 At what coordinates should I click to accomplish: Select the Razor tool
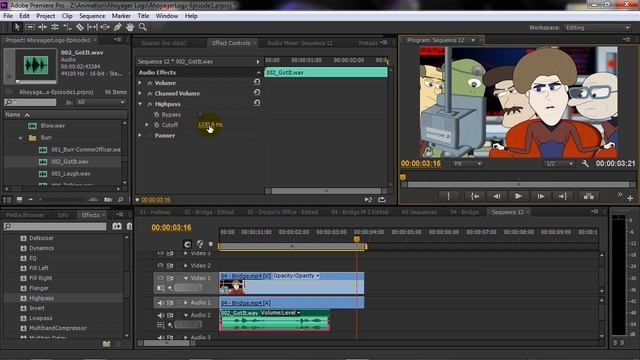(x=80, y=27)
